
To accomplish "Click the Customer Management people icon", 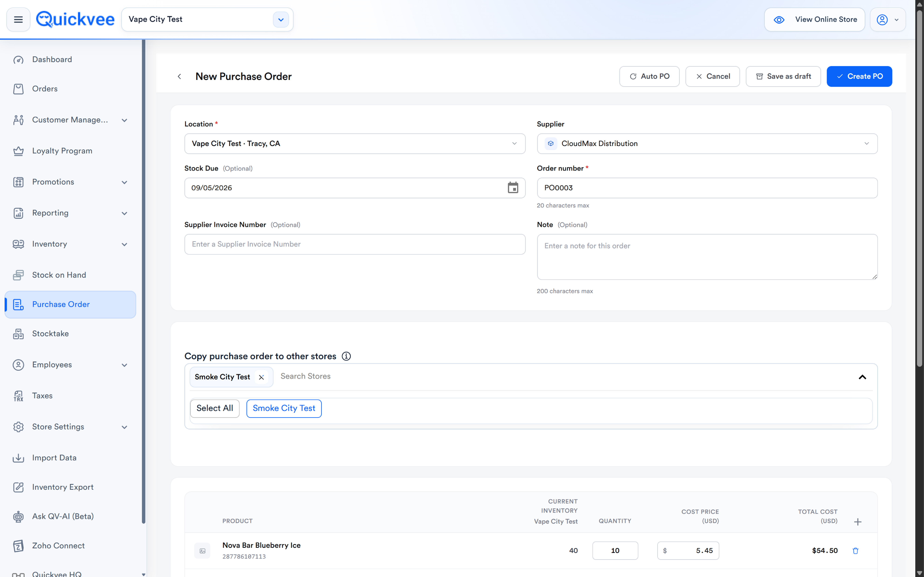I will (18, 120).
